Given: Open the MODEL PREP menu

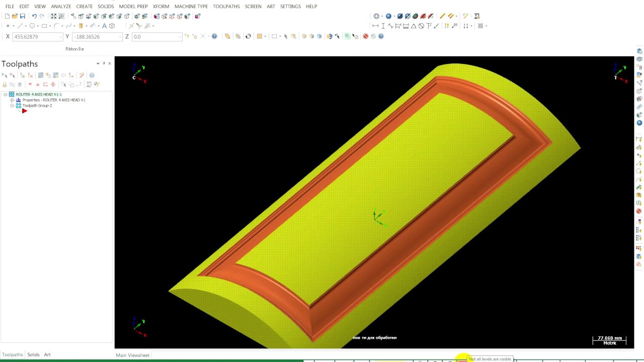Looking at the screenshot, I should pos(133,6).
